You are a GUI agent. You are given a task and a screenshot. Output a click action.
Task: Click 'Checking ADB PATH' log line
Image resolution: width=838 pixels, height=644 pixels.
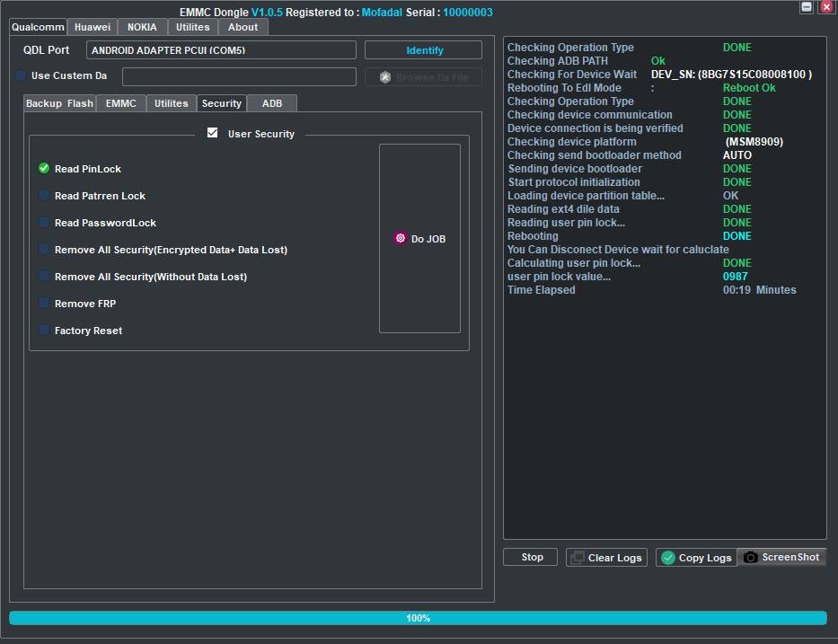(558, 61)
